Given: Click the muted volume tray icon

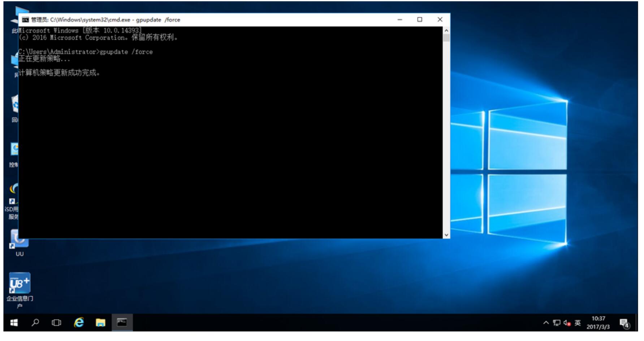Looking at the screenshot, I should pos(567,323).
